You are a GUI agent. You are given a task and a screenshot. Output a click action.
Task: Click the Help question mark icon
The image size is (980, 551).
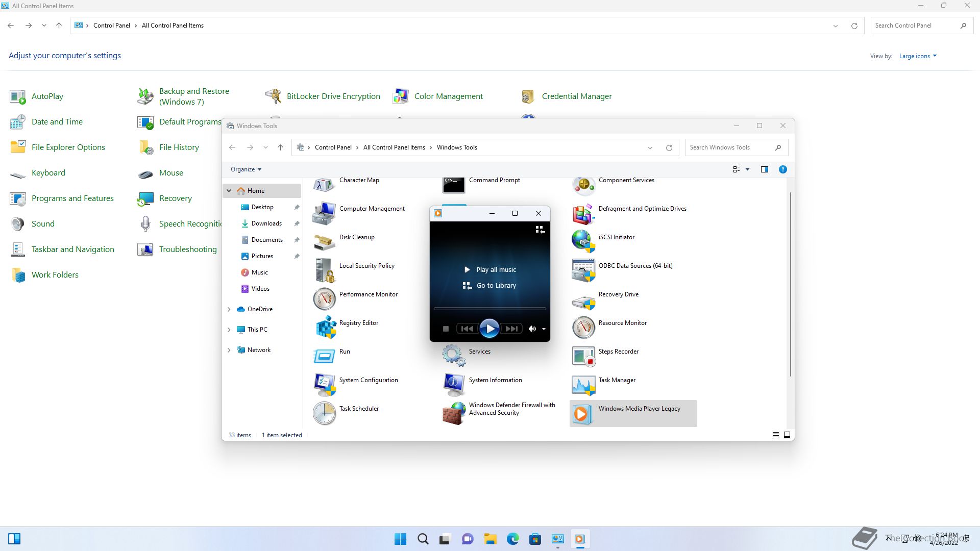782,169
